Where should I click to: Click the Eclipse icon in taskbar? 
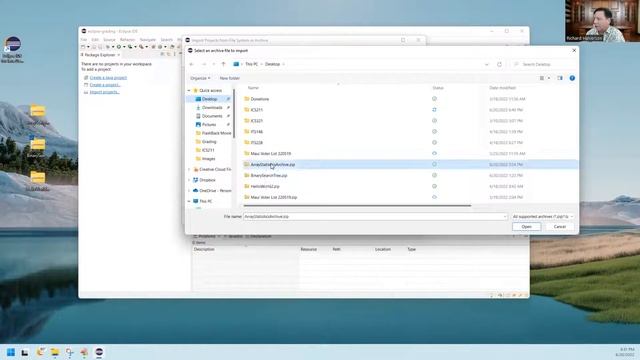tap(99, 352)
